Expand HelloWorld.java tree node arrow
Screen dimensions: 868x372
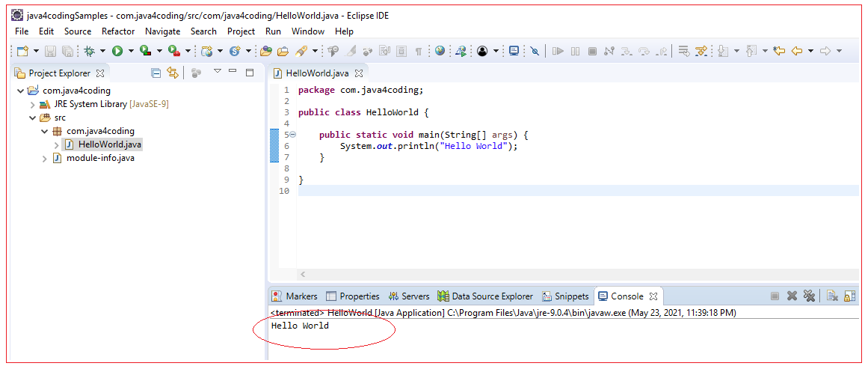pos(57,145)
